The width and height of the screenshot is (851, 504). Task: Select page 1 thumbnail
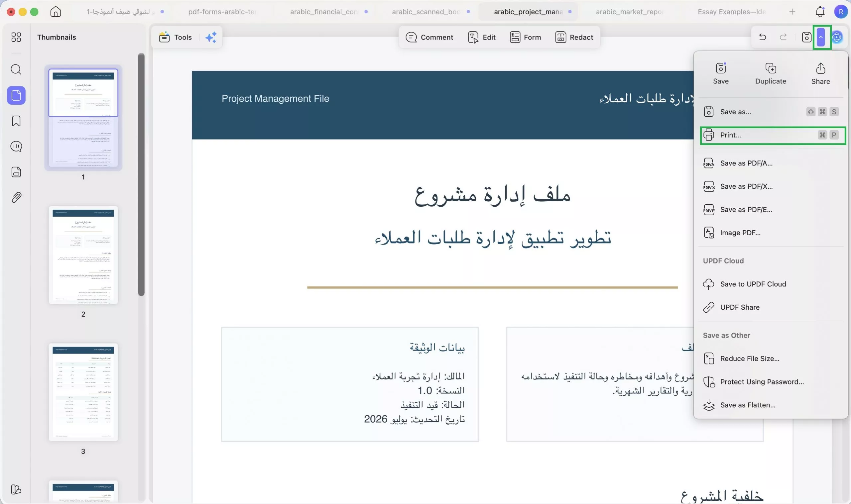tap(83, 118)
